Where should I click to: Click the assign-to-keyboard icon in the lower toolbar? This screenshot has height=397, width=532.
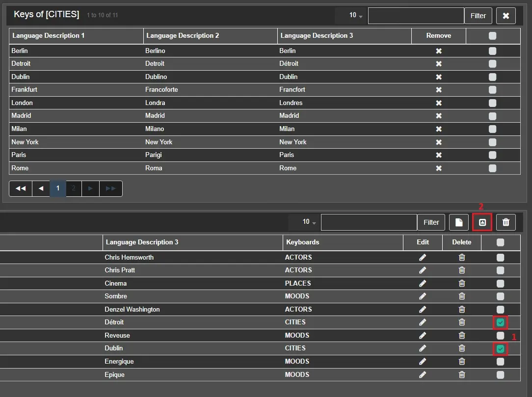(x=482, y=222)
